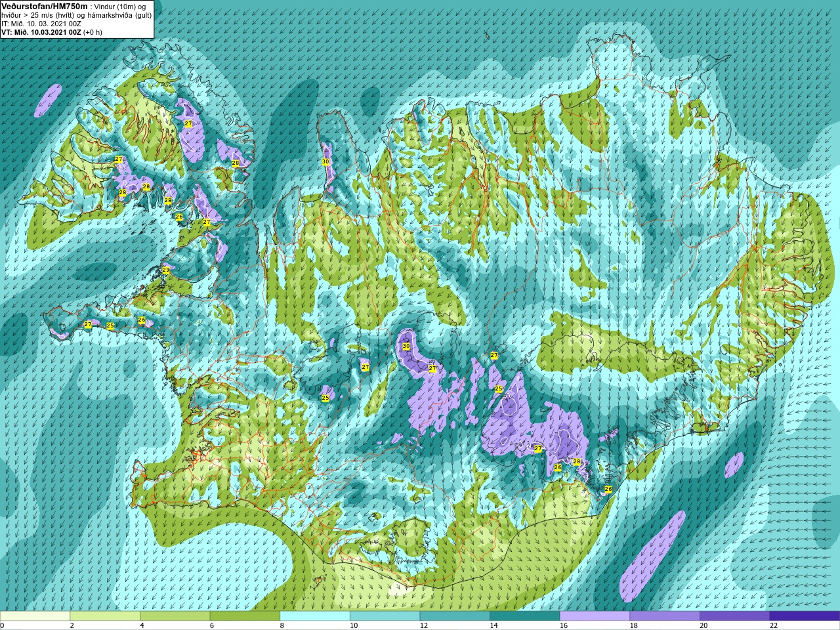This screenshot has height=630, width=840.
Task: Pick the turquoise 10–12 m/s legend swatch
Action: tap(385, 616)
